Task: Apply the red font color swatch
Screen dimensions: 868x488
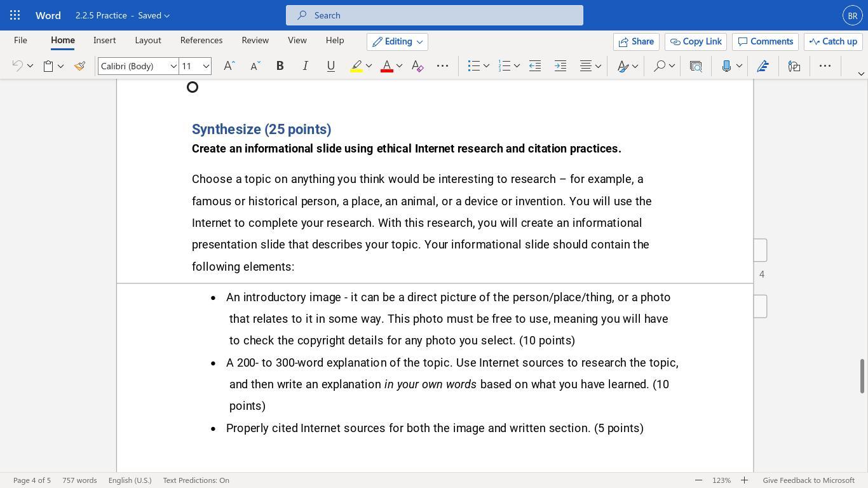Action: pyautogui.click(x=386, y=66)
